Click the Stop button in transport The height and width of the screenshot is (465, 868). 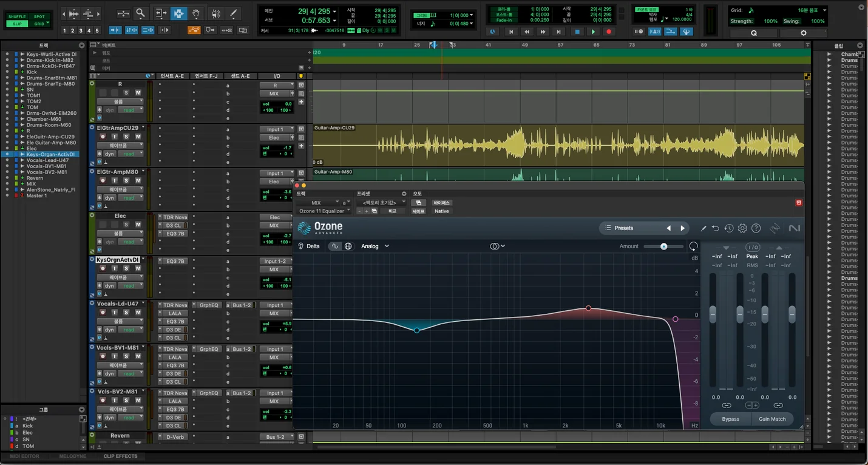[x=577, y=32]
